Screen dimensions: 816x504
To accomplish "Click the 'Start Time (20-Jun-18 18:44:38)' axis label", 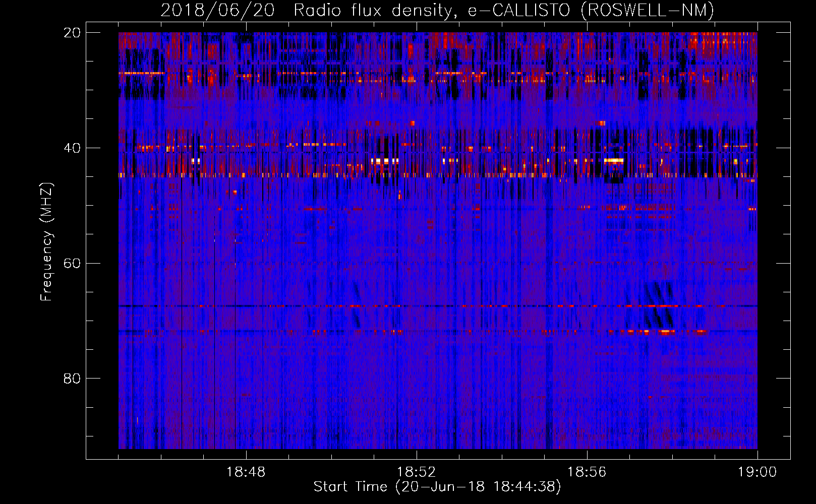I will (437, 486).
